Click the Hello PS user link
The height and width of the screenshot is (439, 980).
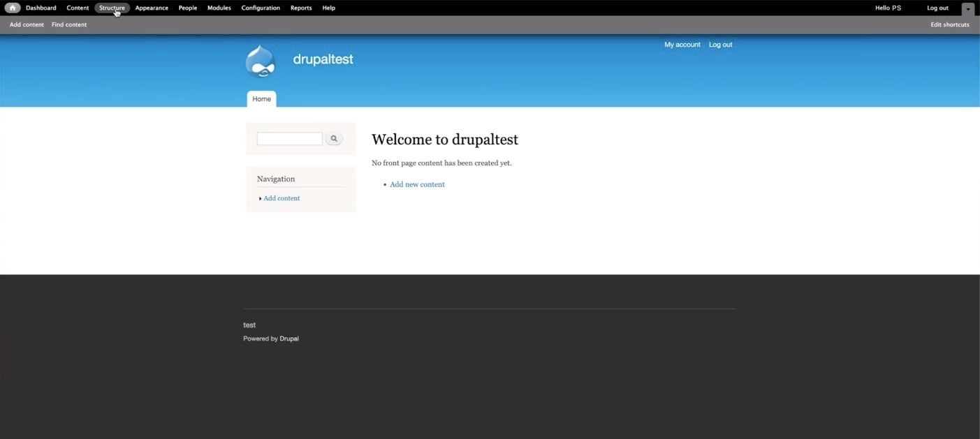(x=888, y=8)
